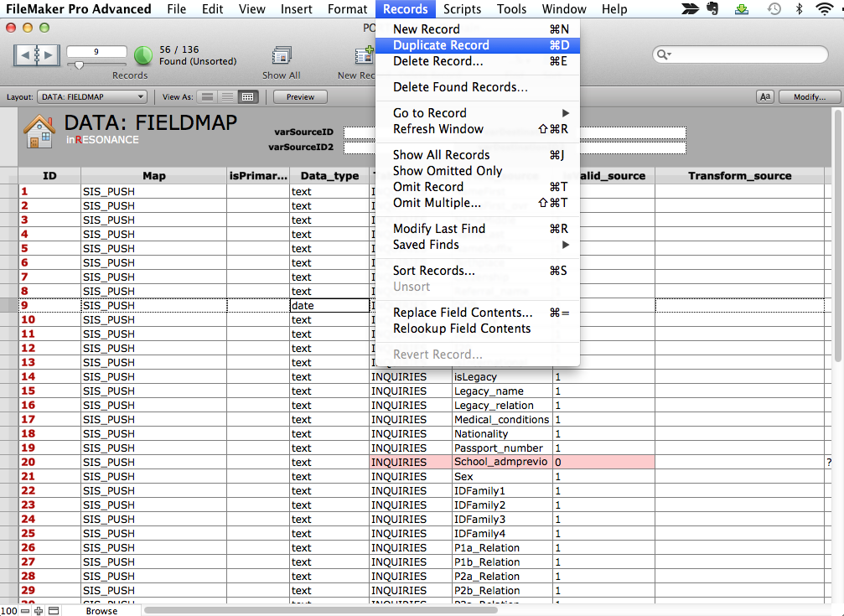Choose Sort Records... menu item

pos(478,271)
